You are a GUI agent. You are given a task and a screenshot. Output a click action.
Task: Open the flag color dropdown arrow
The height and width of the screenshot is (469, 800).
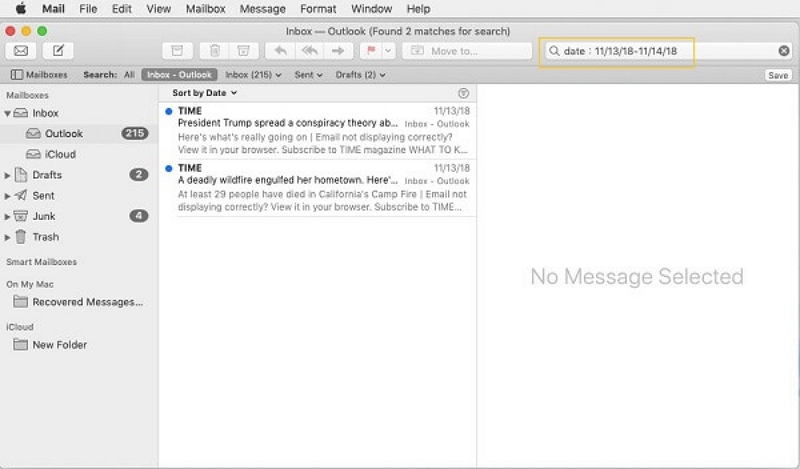click(388, 51)
